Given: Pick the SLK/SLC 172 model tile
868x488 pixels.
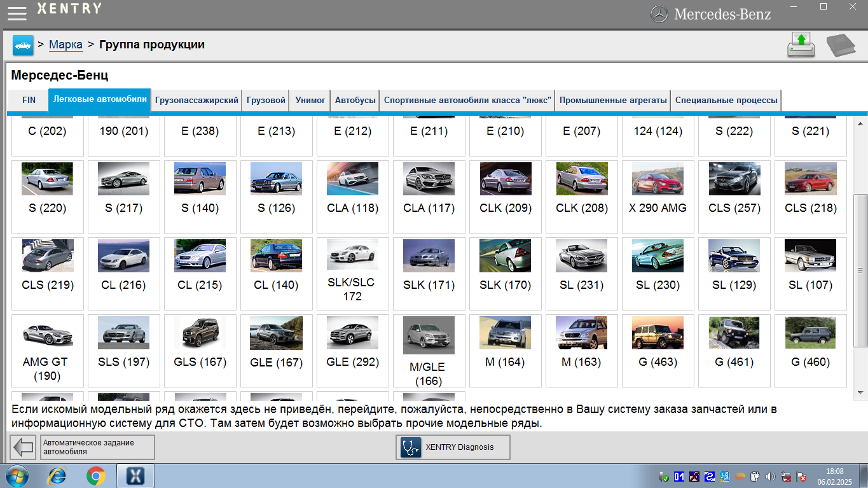Looking at the screenshot, I should tap(352, 273).
